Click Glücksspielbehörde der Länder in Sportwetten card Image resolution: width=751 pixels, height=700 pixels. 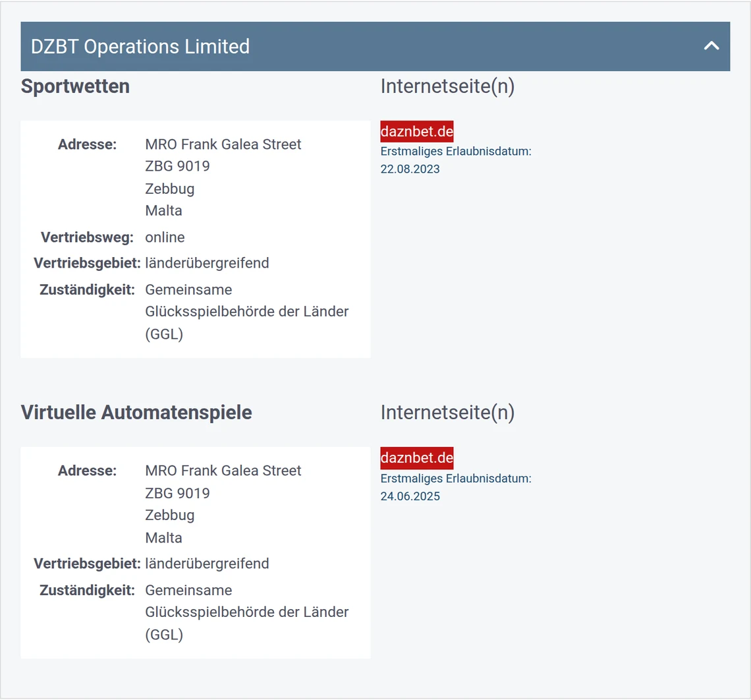pyautogui.click(x=246, y=311)
